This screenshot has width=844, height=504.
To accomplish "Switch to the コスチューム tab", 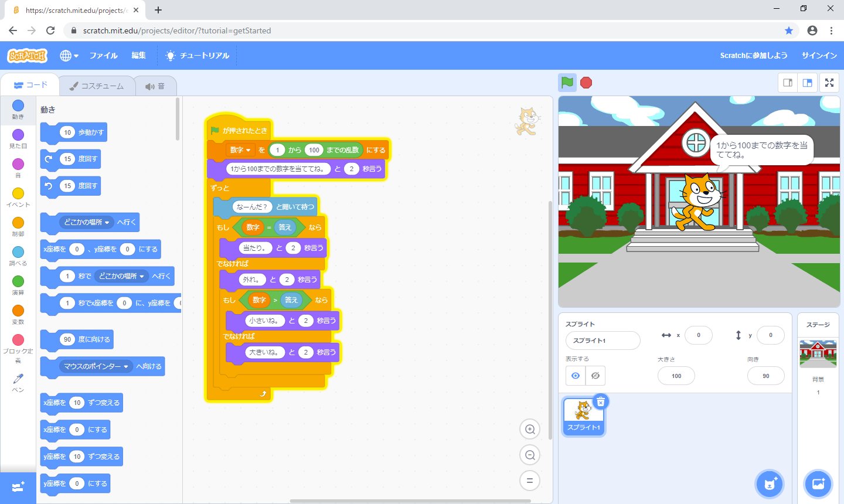I will pos(97,86).
